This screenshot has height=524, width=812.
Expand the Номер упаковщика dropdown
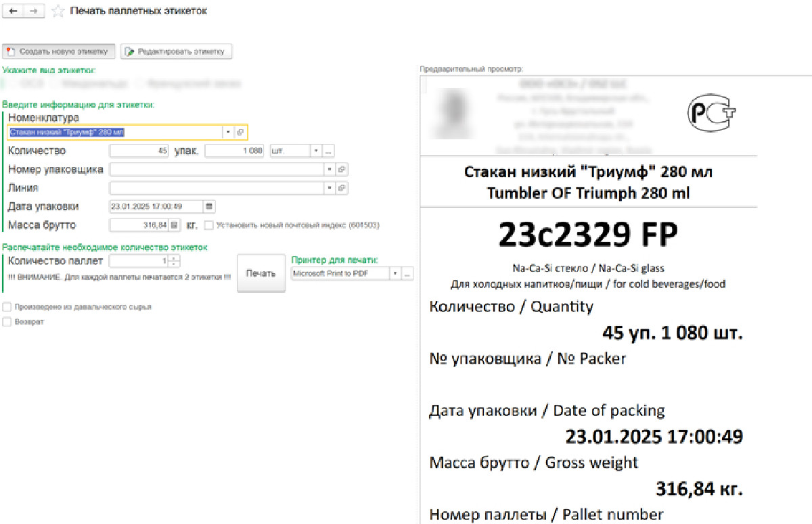(x=330, y=169)
